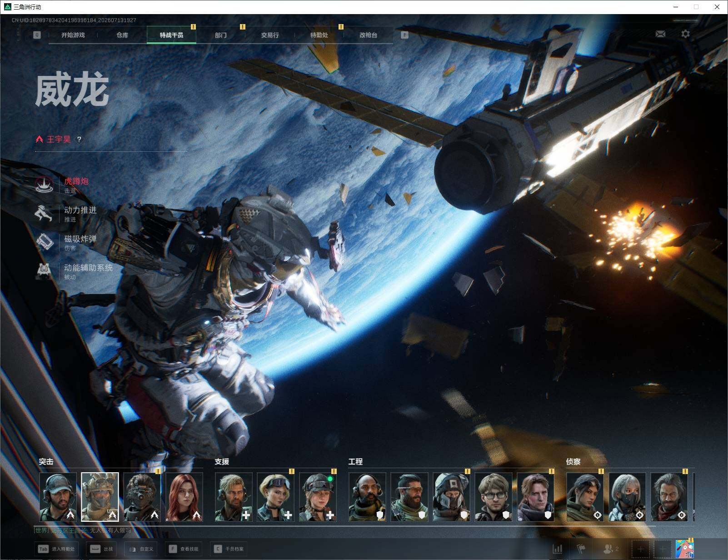
Task: Click the second empty squad slot plus
Action: 663,549
